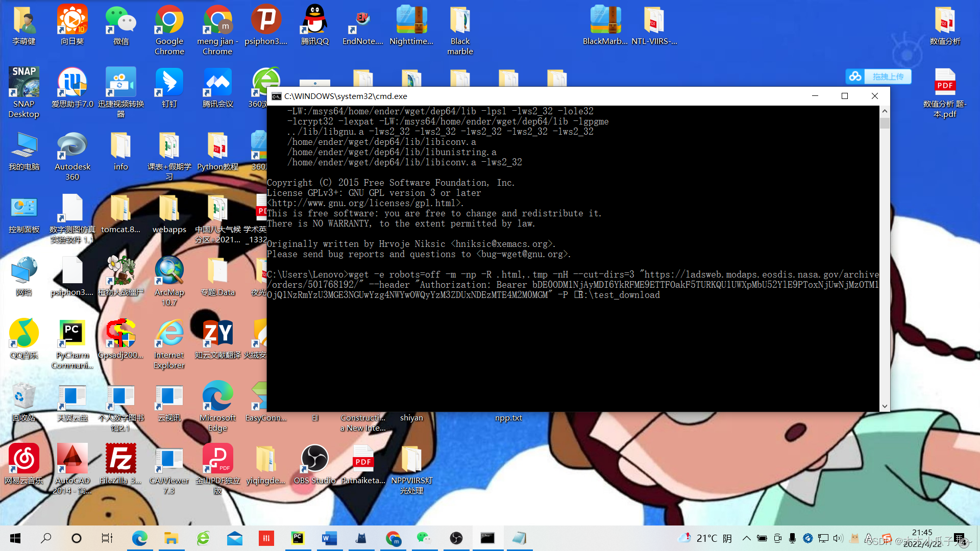
Task: Click the Windows Start button
Action: (x=15, y=538)
